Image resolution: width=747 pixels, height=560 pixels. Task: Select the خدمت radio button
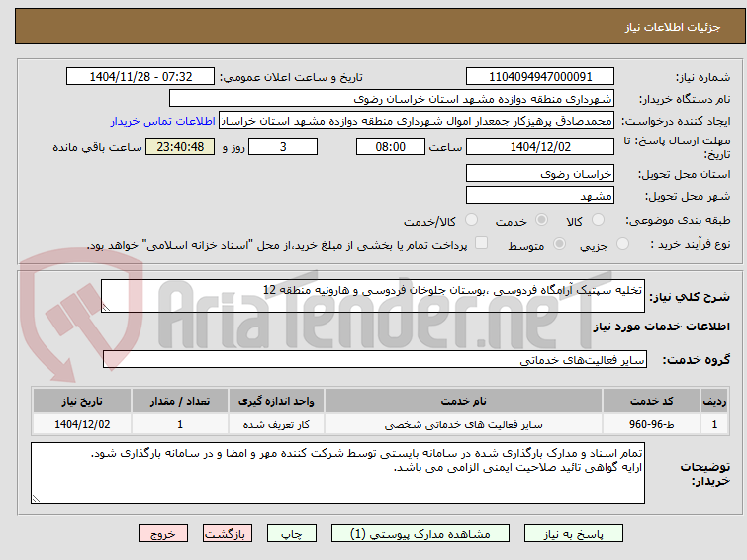541,220
